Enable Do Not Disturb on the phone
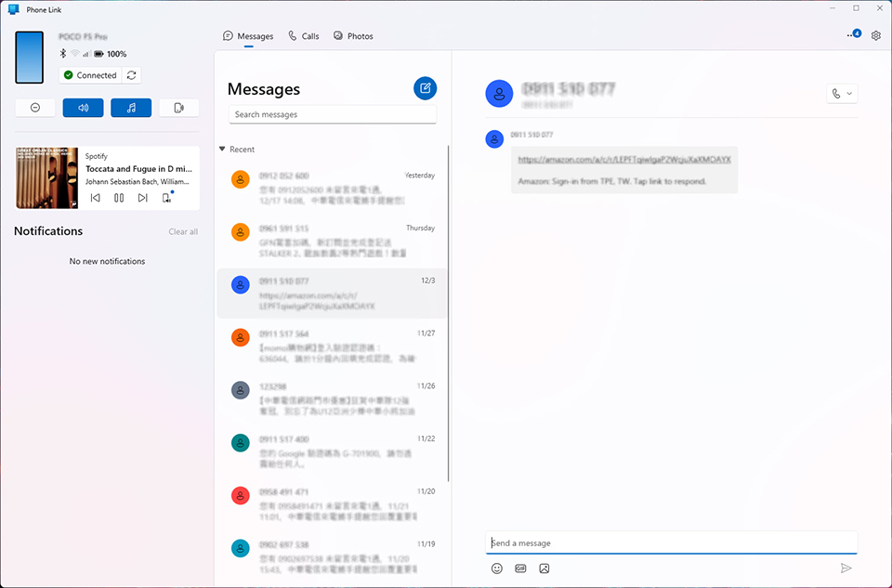This screenshot has width=892, height=588. [34, 108]
